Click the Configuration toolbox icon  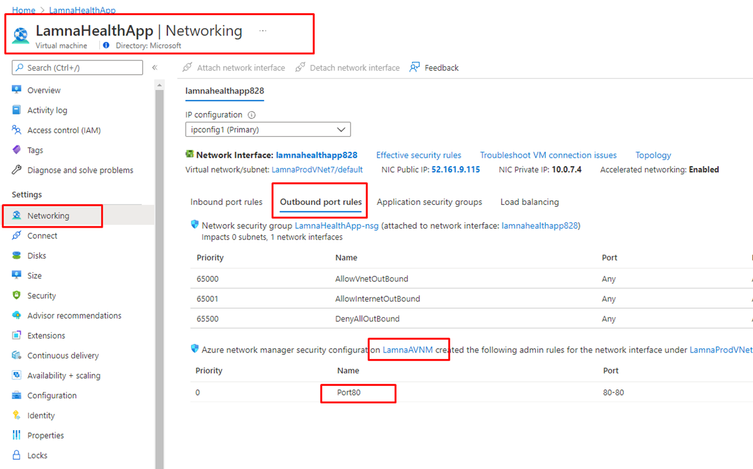point(16,395)
